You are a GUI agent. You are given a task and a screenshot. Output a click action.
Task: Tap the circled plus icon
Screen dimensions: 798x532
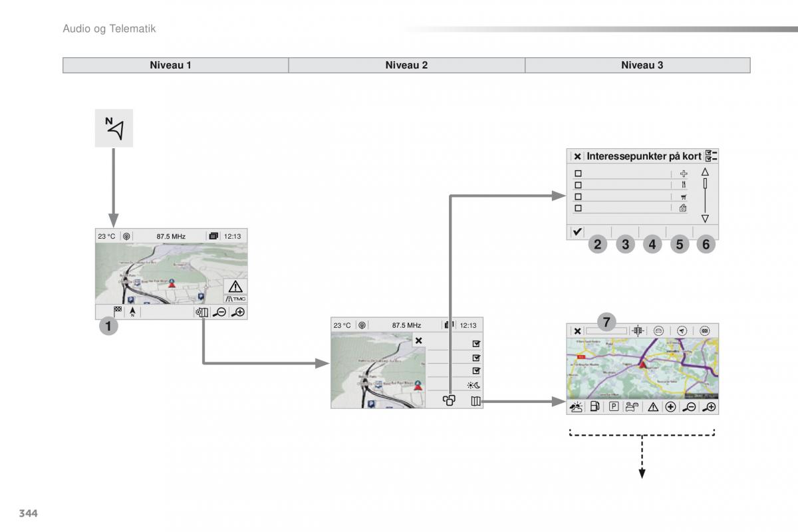click(670, 407)
